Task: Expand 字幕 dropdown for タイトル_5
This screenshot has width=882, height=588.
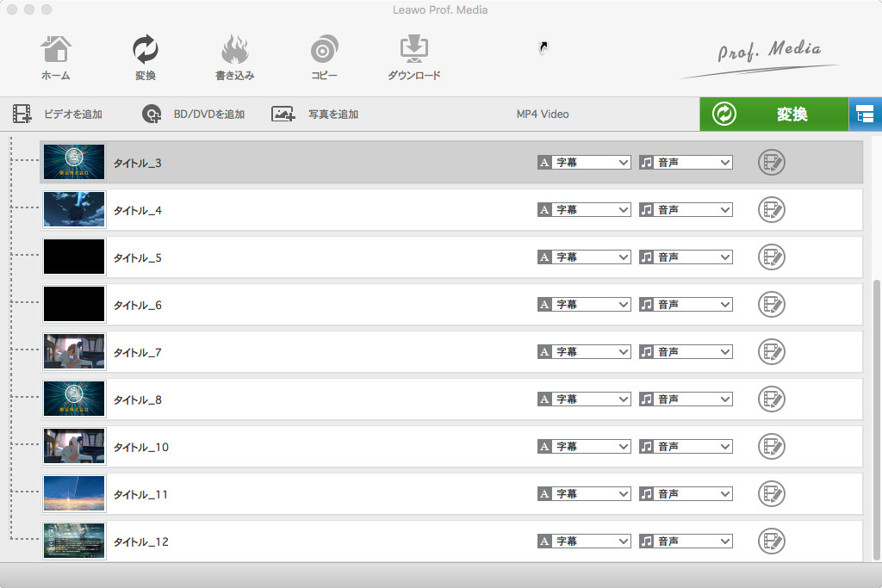Action: (584, 257)
